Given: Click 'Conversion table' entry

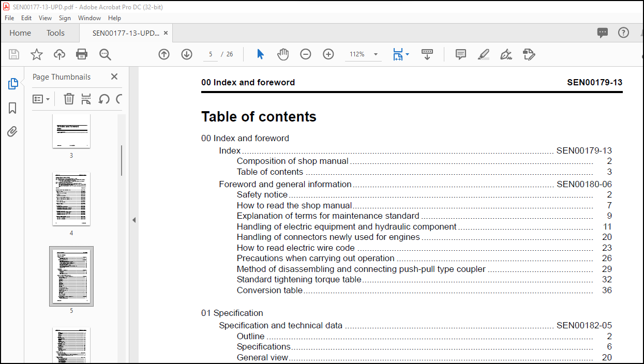Looking at the screenshot, I should pyautogui.click(x=269, y=291).
